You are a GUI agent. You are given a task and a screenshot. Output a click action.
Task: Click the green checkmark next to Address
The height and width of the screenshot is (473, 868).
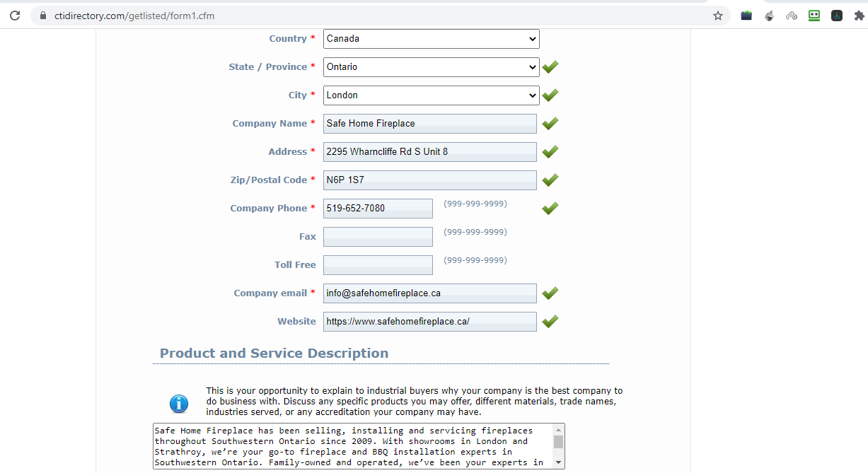550,152
